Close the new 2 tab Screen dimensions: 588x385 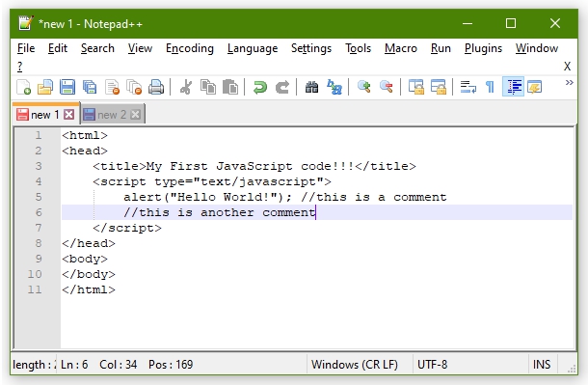(x=135, y=115)
